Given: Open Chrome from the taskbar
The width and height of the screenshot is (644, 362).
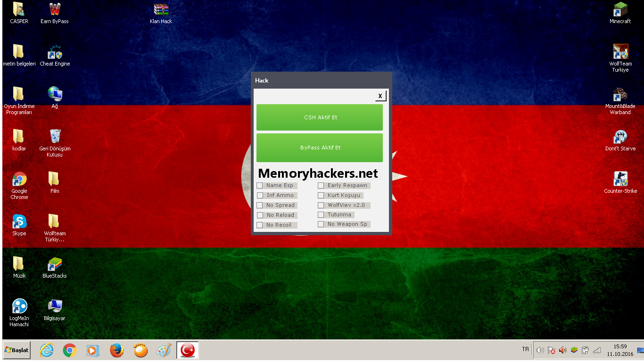Looking at the screenshot, I should point(70,350).
